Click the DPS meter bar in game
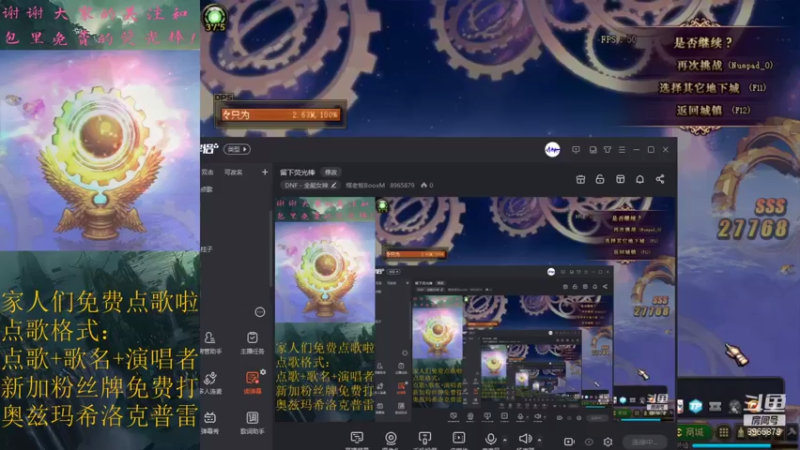The image size is (800, 450). click(280, 115)
